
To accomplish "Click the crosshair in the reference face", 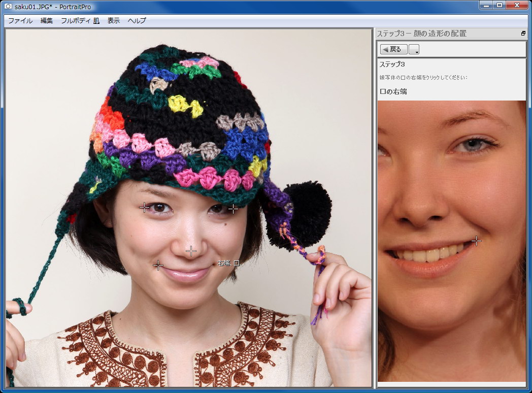I will coord(476,241).
